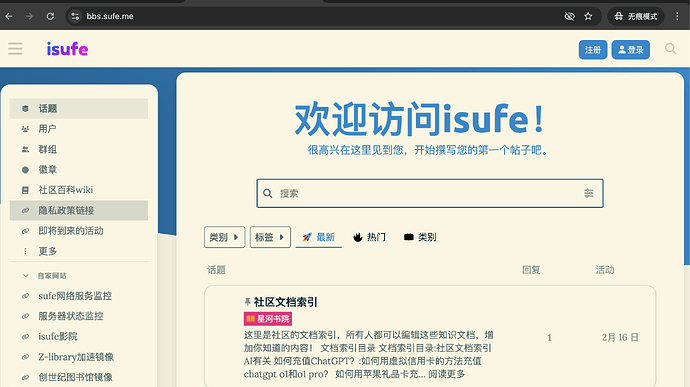Click the 搜索 search input field
This screenshot has width=690, height=387.
(x=429, y=193)
